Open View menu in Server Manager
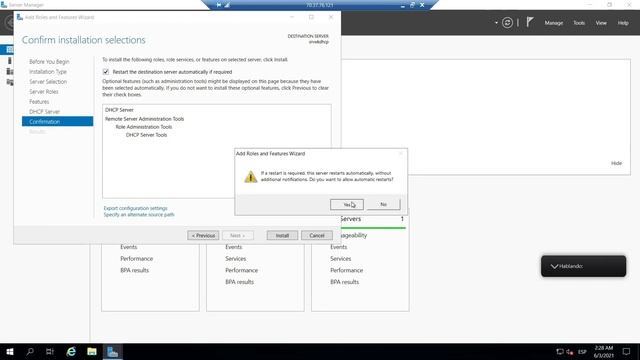Screen dimensions: 640x360 pos(601,23)
